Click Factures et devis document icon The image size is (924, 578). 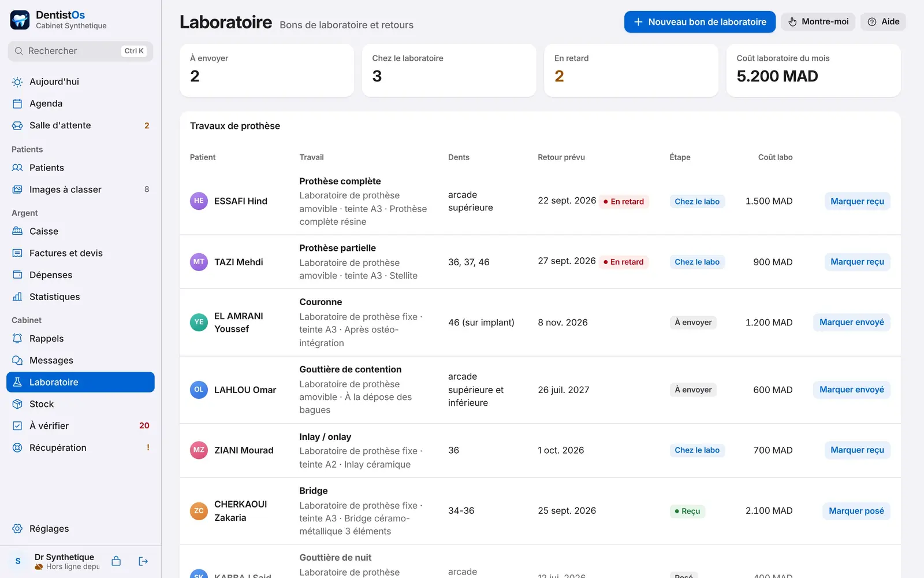click(x=17, y=253)
